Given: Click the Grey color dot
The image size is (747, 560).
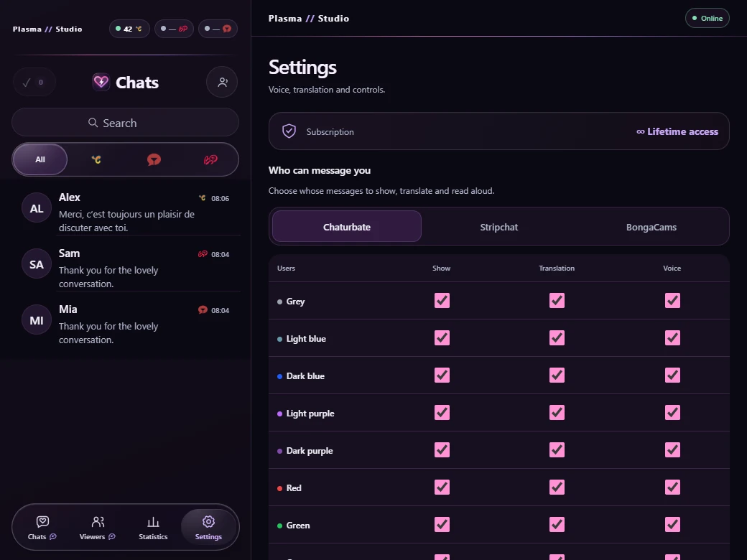Looking at the screenshot, I should tap(279, 302).
